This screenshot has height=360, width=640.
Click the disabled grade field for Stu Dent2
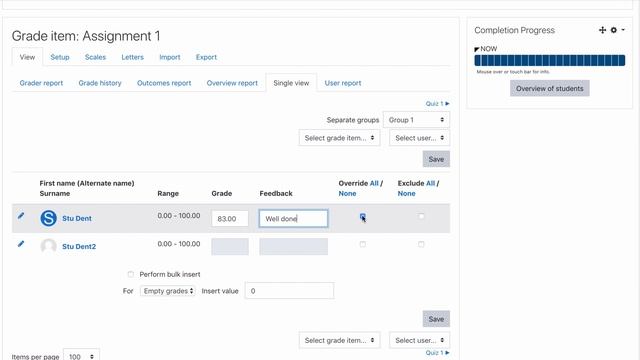(x=230, y=247)
